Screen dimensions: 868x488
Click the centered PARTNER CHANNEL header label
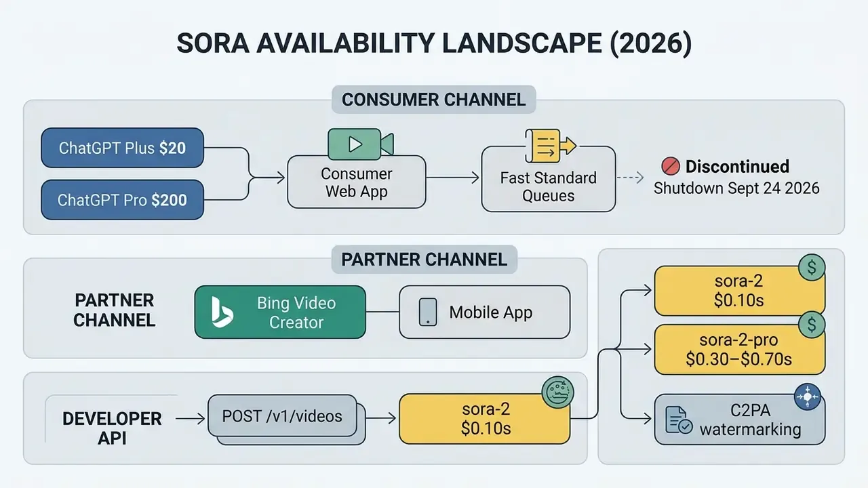424,259
